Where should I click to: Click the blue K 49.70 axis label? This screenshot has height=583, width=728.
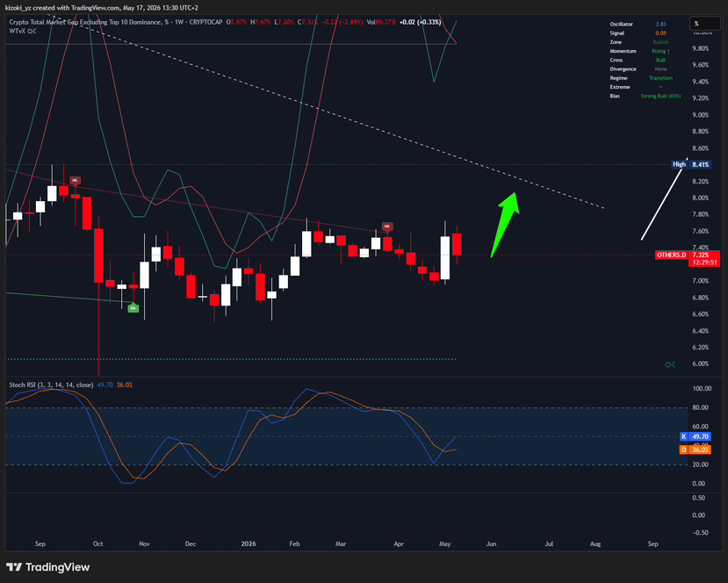click(x=695, y=436)
